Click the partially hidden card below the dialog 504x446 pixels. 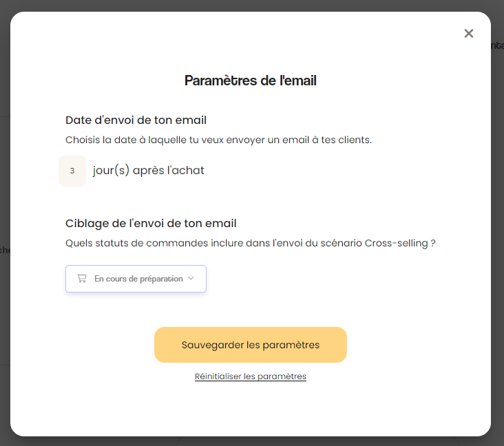318,441
